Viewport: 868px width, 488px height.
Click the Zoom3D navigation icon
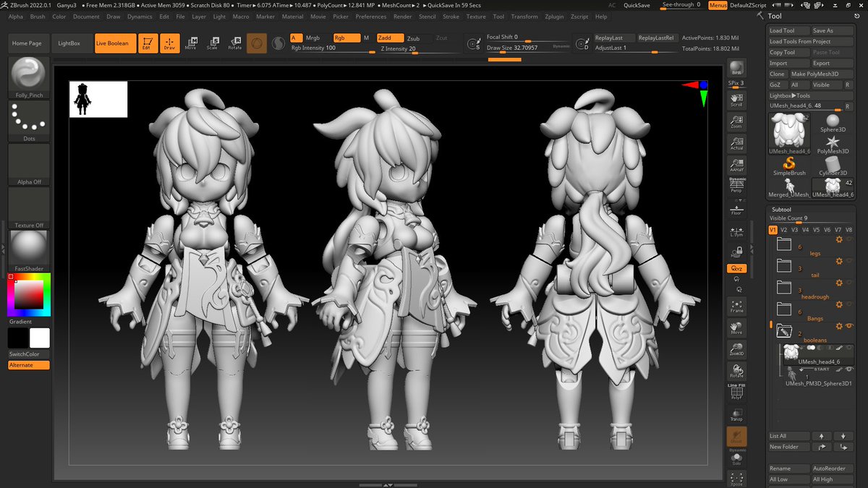click(736, 349)
